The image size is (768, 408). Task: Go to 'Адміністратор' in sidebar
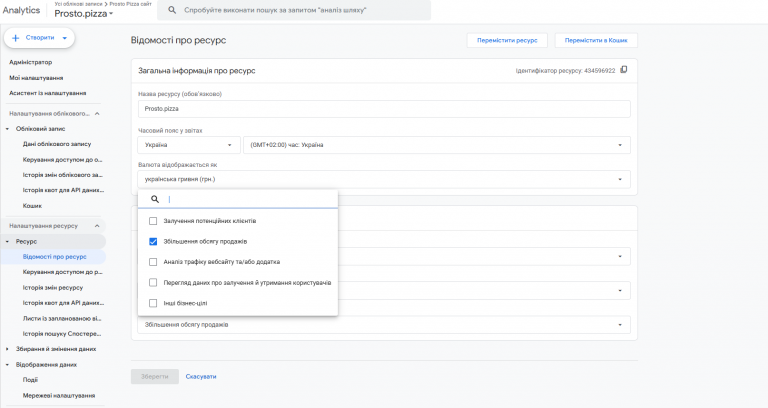click(x=31, y=62)
